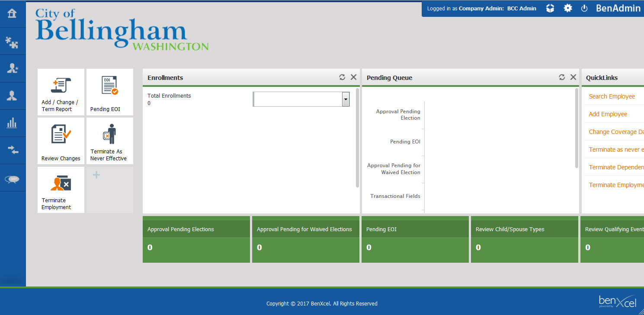Open the Pending EOI tile
Viewport: 644px width, 315px height.
[x=110, y=92]
